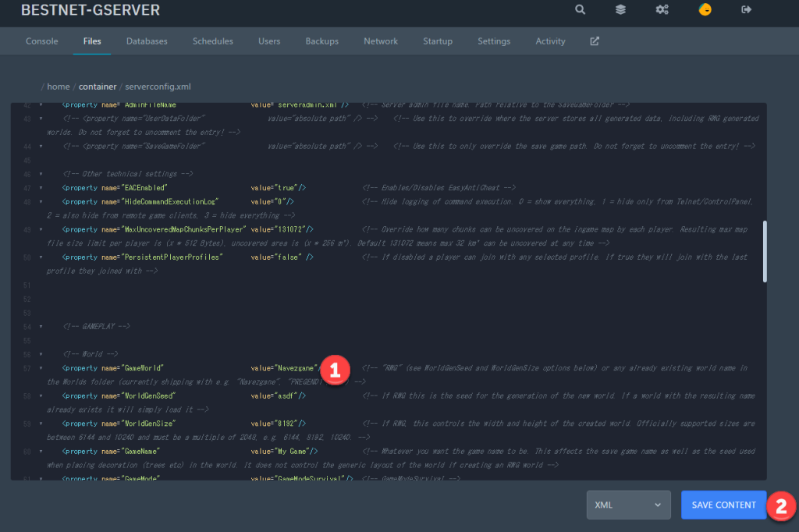
Task: Click the red number 1 marker
Action: (334, 370)
